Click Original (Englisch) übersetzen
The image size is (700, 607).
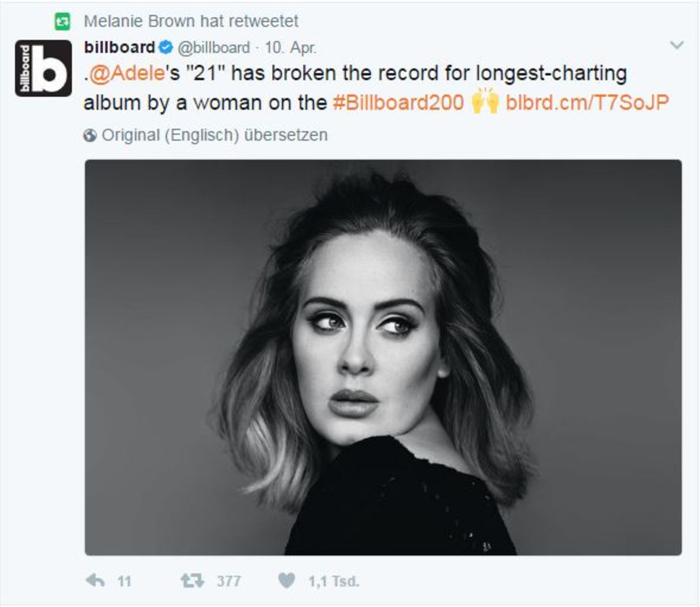click(215, 135)
